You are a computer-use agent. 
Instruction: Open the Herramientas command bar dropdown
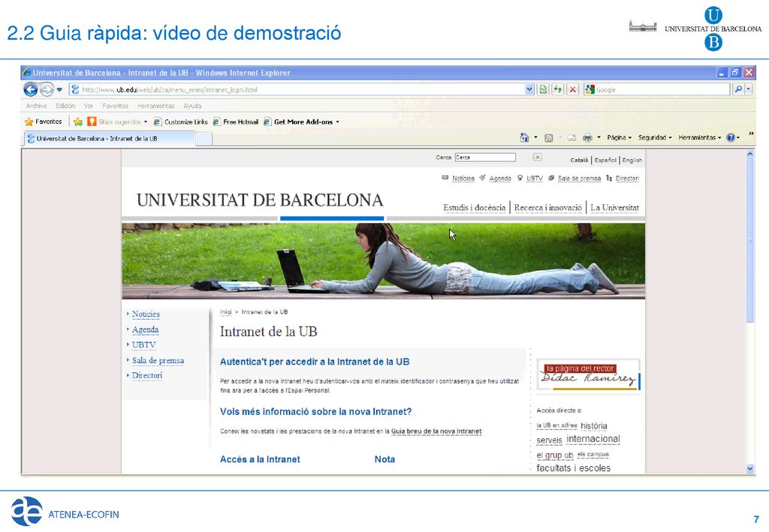click(x=700, y=137)
